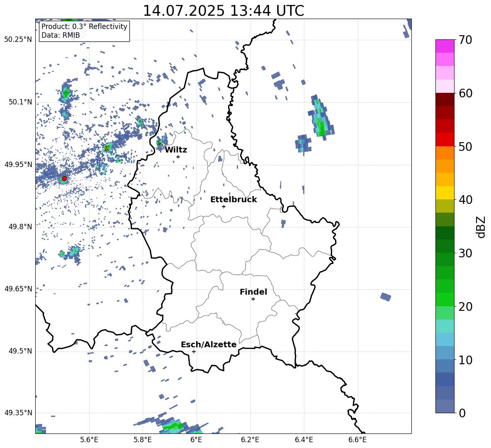Click the Esch/Alzette city label
The width and height of the screenshot is (491, 448).
pyautogui.click(x=209, y=344)
